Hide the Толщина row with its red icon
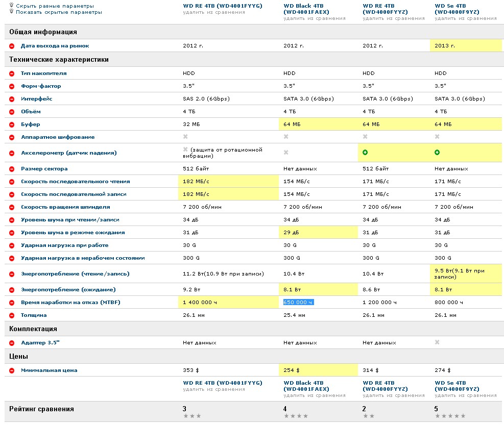This screenshot has width=504, height=425. pyautogui.click(x=12, y=315)
